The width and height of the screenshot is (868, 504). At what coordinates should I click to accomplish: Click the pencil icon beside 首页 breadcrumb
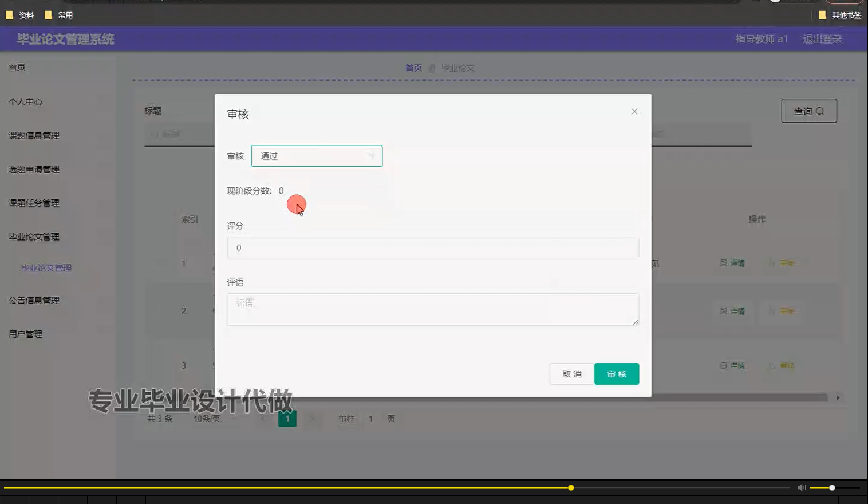[x=432, y=68]
